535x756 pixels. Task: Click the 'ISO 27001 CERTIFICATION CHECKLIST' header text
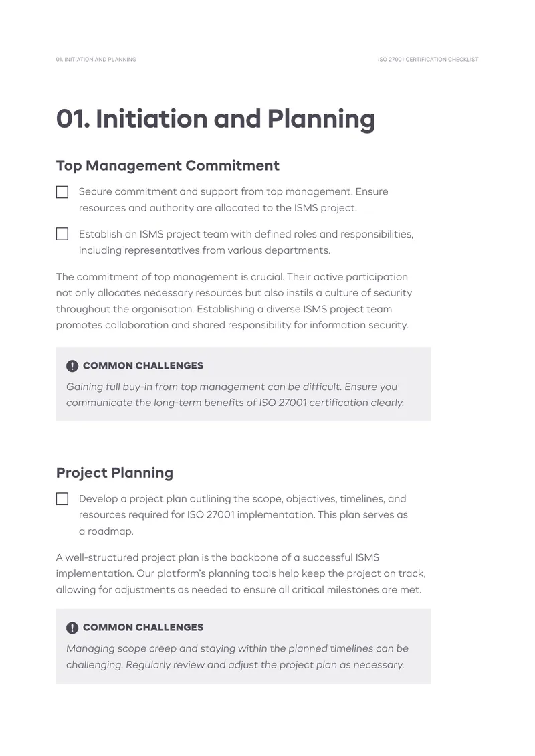(428, 60)
